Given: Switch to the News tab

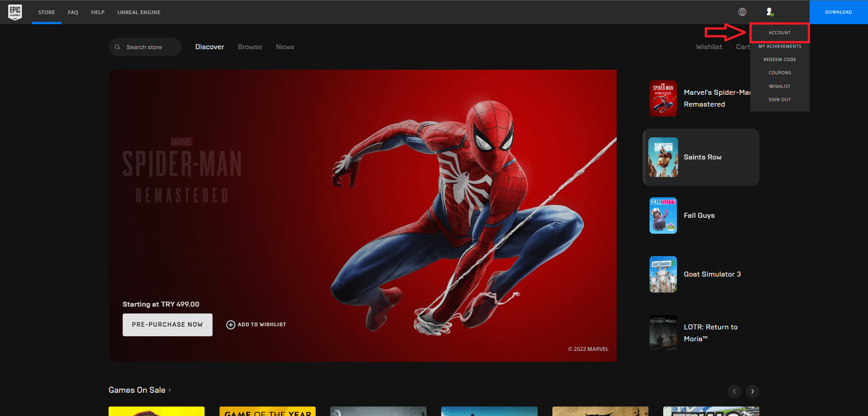Looking at the screenshot, I should (285, 47).
